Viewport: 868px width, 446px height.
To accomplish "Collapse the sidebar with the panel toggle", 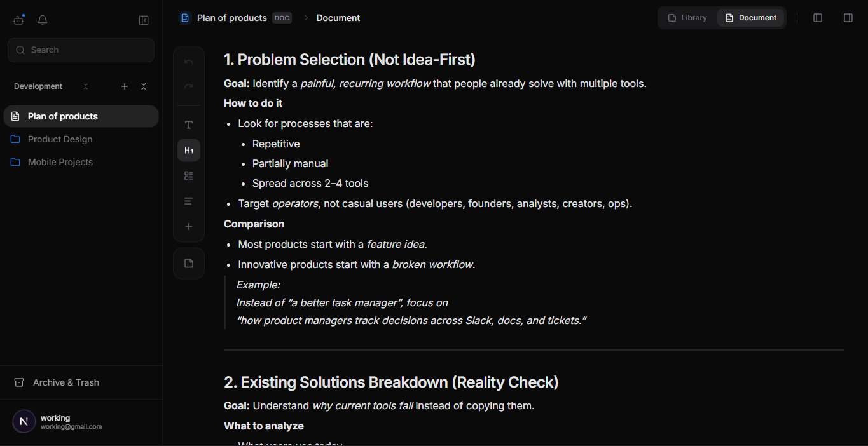I will [144, 20].
